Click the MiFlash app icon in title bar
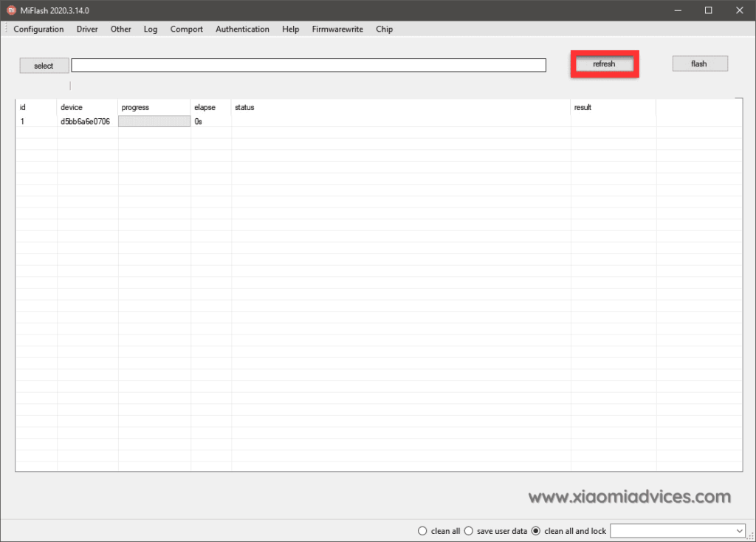 coord(11,10)
